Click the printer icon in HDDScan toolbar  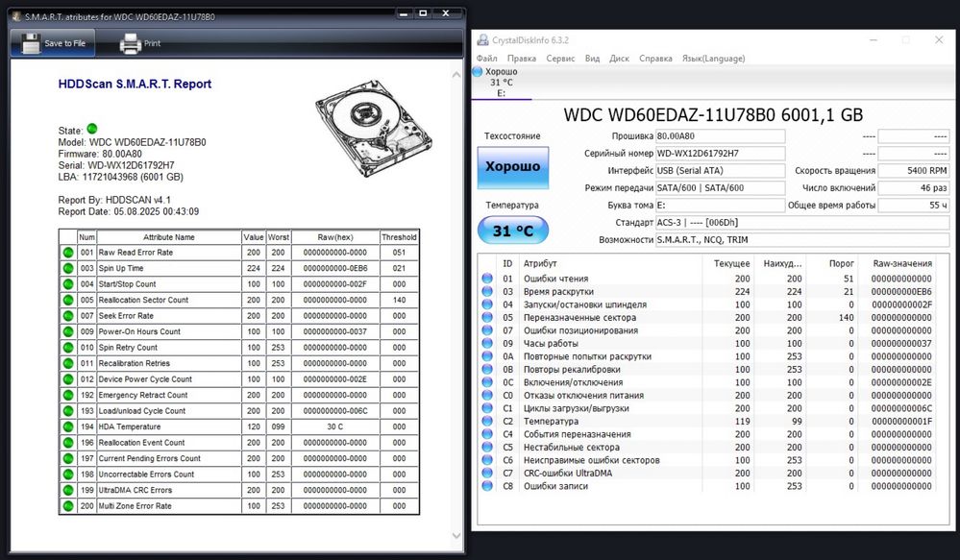pos(130,43)
